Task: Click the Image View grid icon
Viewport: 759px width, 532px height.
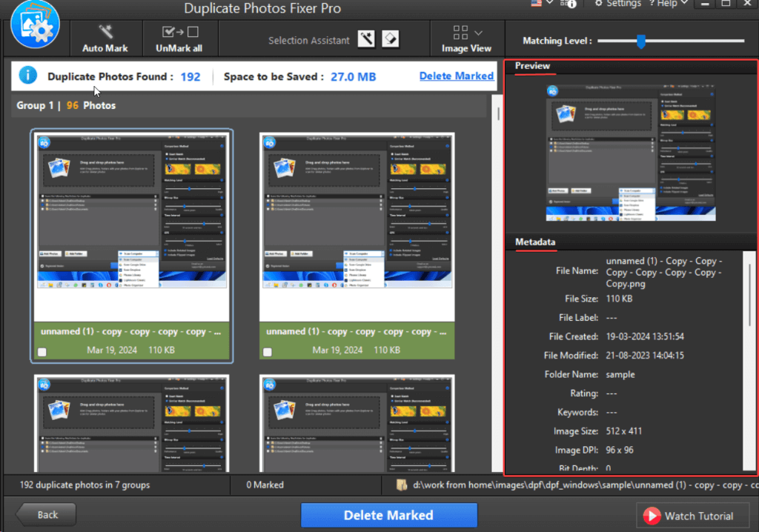Action: [x=460, y=33]
